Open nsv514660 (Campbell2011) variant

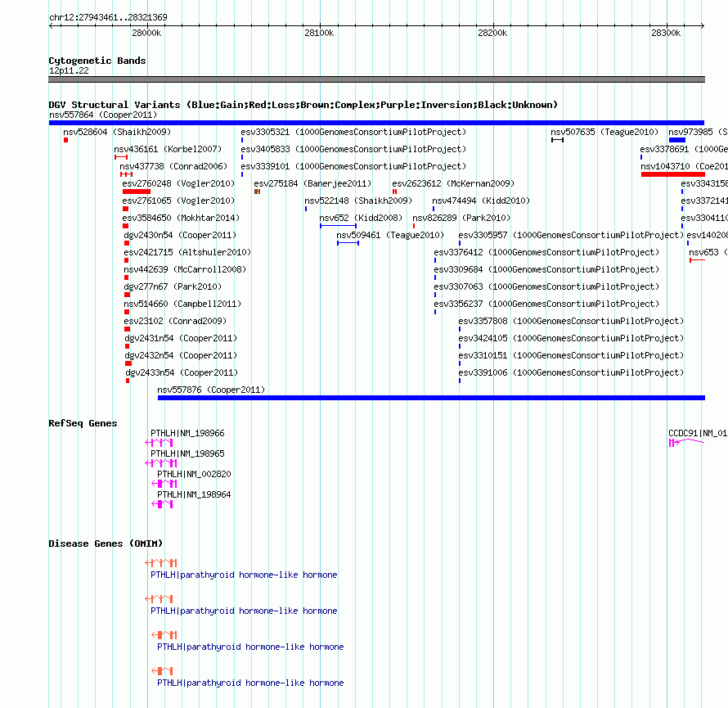pyautogui.click(x=182, y=304)
